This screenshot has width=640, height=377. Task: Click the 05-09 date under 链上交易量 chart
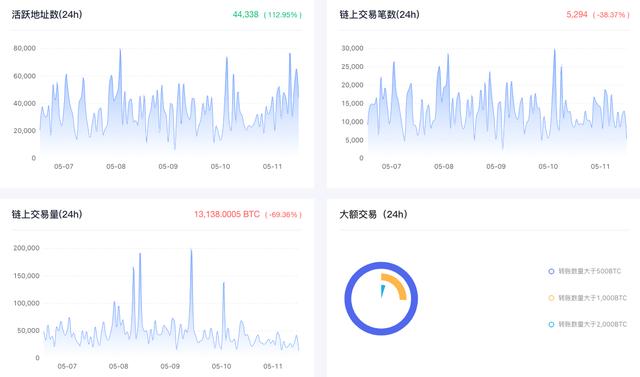pos(170,366)
